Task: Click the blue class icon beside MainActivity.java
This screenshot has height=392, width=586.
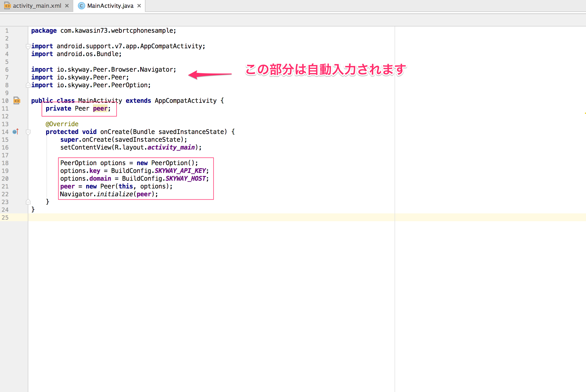Action: [x=81, y=6]
